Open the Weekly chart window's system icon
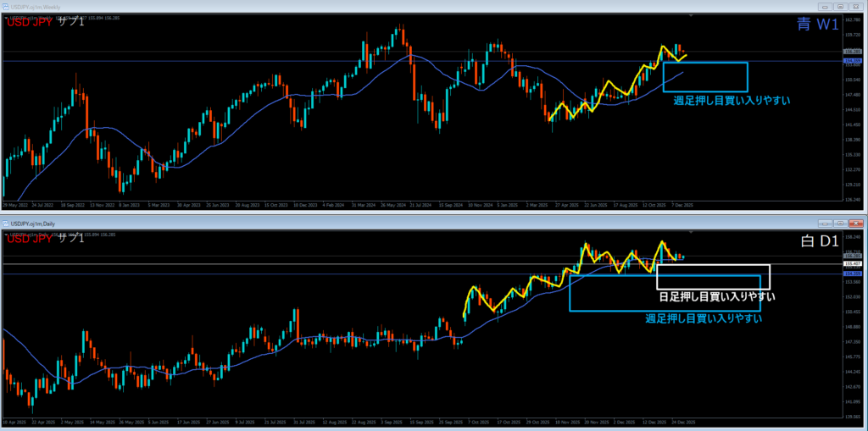This screenshot has width=868, height=431. pos(6,6)
